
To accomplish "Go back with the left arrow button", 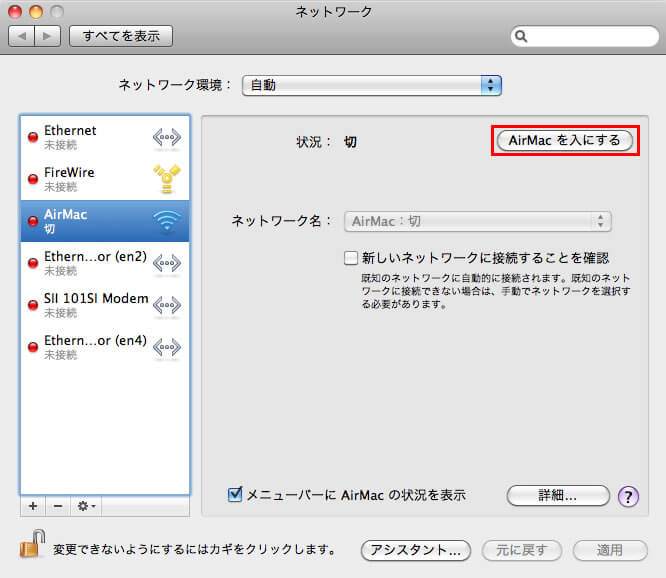I will pos(22,36).
